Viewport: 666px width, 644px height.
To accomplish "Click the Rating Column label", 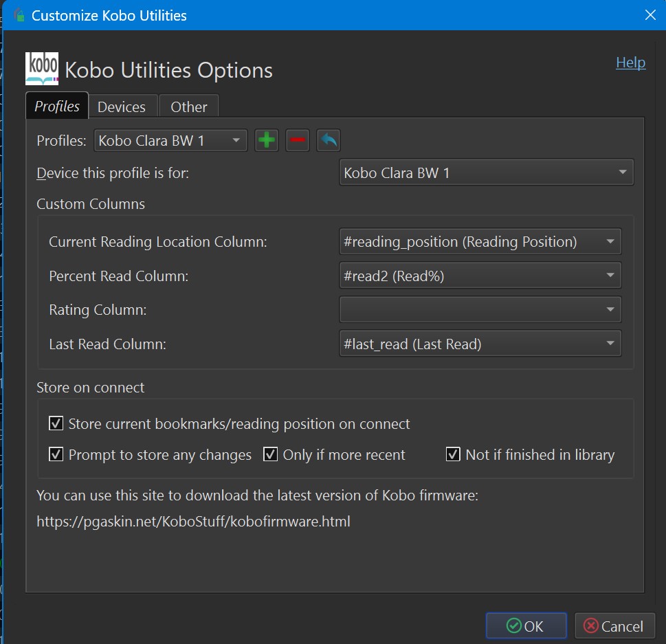I will [98, 310].
